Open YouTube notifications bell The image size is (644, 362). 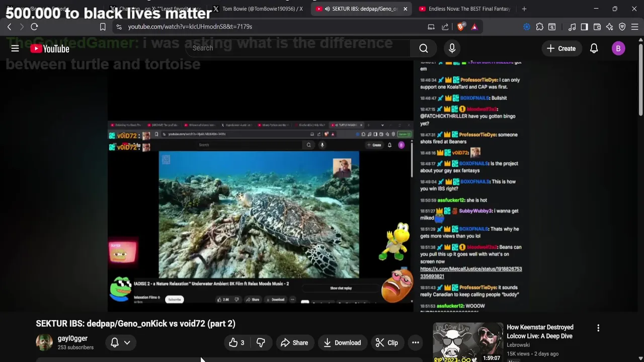(x=594, y=48)
